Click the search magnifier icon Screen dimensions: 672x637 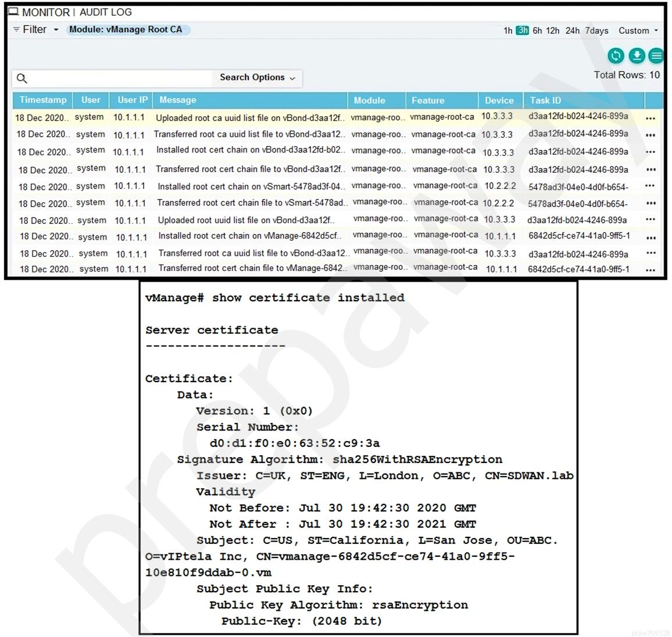pos(22,79)
